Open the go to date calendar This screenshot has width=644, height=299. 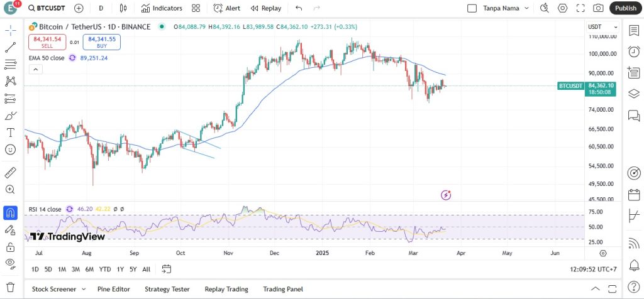(x=166, y=269)
